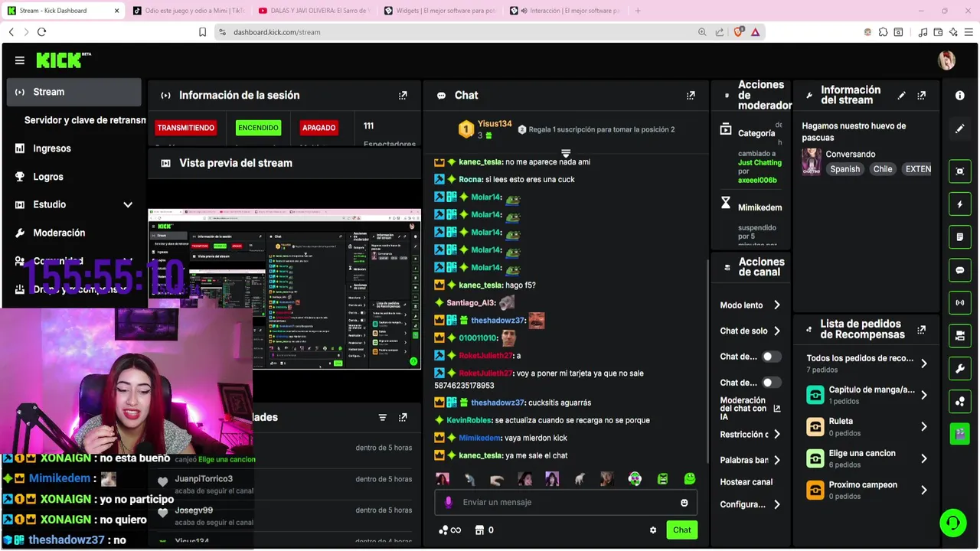Open Elige una cancion reward requests
980x551 pixels.
pos(867,458)
